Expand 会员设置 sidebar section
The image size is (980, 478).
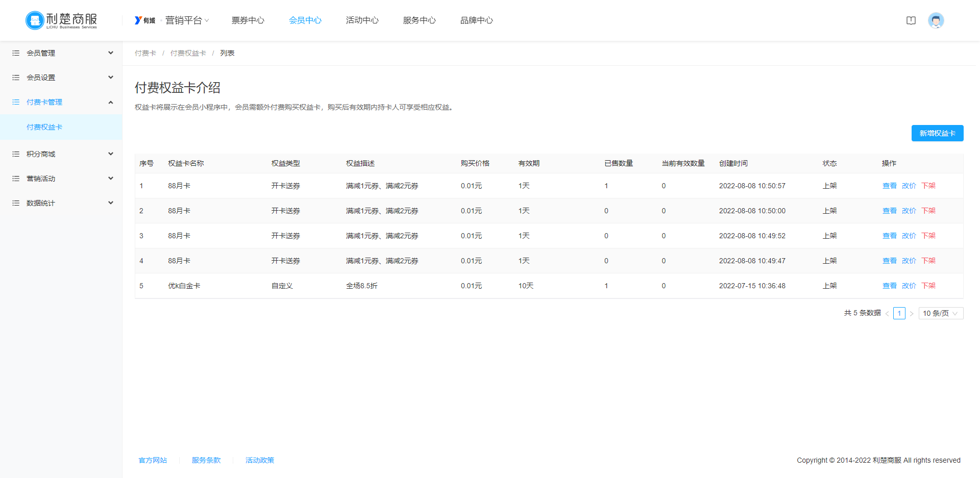(111, 78)
